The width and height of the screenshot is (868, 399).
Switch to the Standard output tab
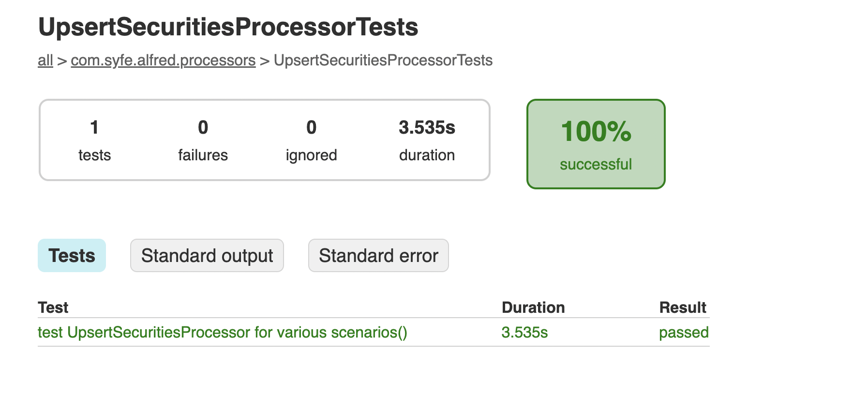click(x=207, y=255)
